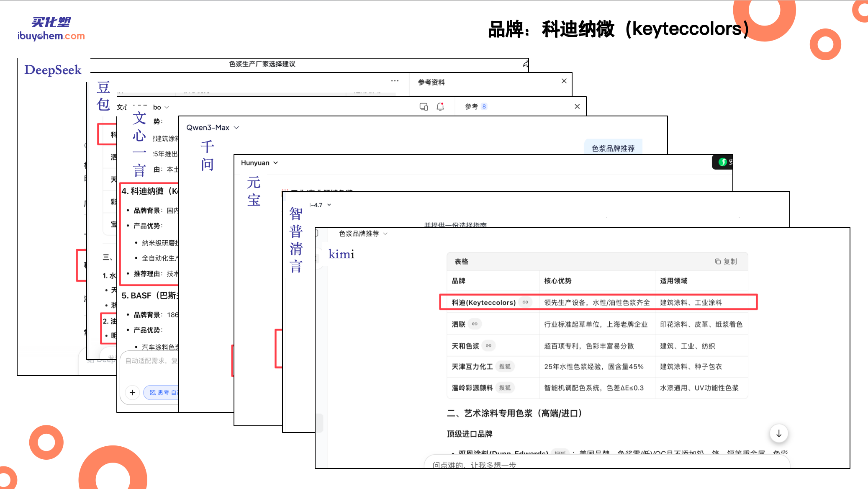
Task: Collapse the 色浆品牌推荐 section in kimi
Action: point(385,234)
